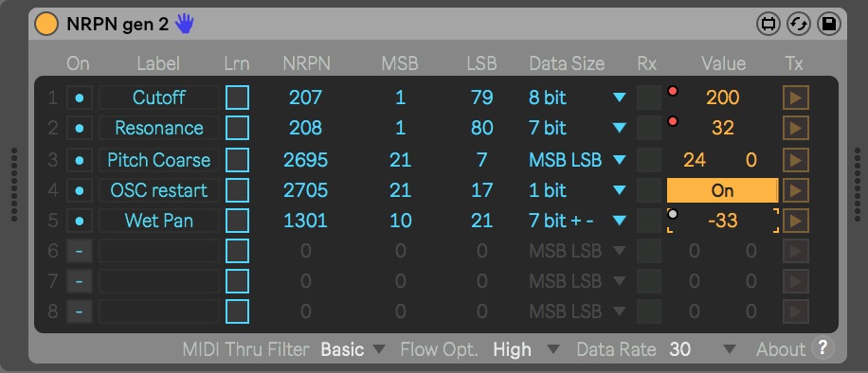This screenshot has height=373, width=868.
Task: Toggle the On switch for Resonance row
Action: coord(80,129)
